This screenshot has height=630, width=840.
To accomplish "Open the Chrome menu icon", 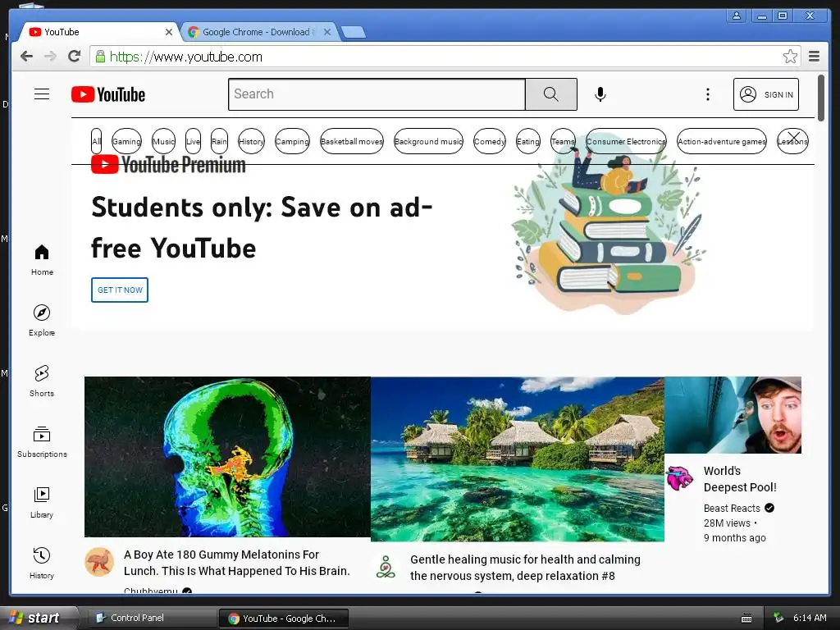I will [815, 57].
